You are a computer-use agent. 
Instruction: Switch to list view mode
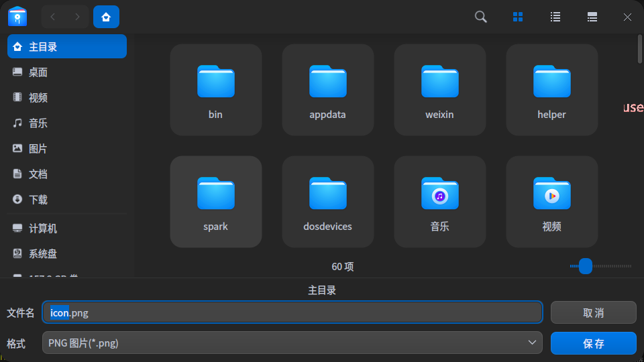click(555, 17)
